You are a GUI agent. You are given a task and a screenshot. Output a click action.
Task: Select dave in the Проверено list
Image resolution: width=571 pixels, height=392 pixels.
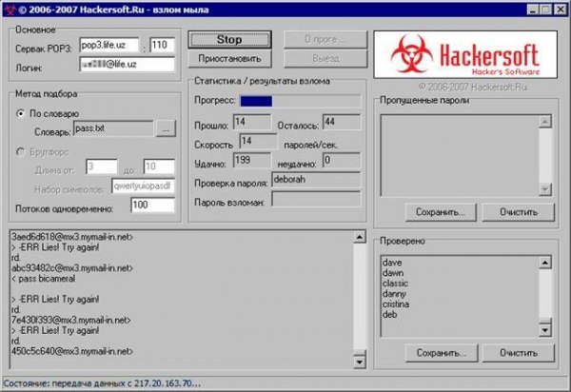point(392,263)
